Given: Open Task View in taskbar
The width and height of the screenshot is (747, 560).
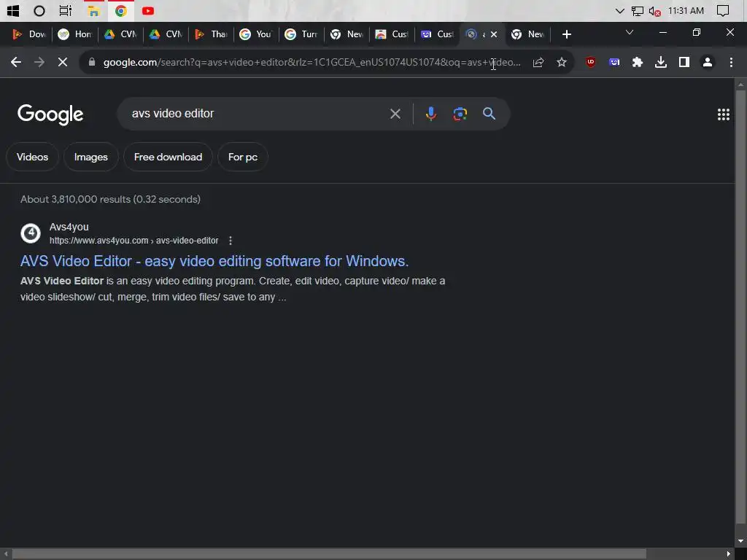Looking at the screenshot, I should click(x=65, y=11).
